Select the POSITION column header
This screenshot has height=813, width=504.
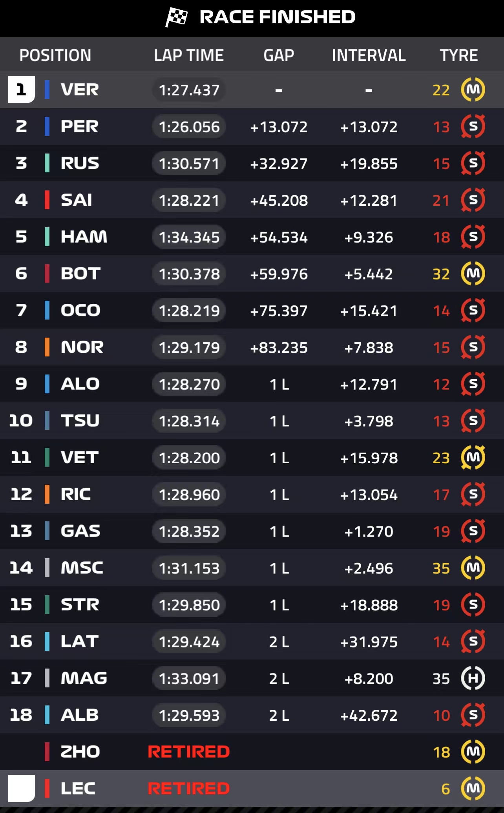pos(55,55)
